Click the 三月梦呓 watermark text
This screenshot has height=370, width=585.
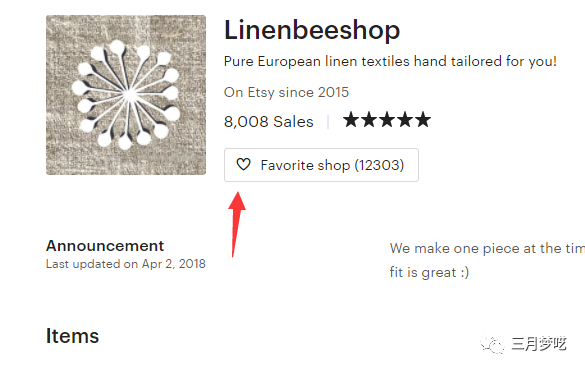[x=539, y=344]
